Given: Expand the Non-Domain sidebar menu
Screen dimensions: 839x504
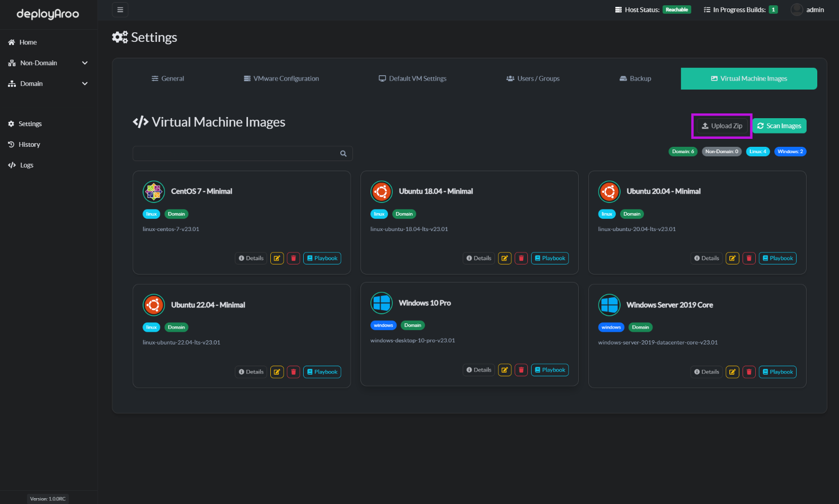Looking at the screenshot, I should pos(48,63).
